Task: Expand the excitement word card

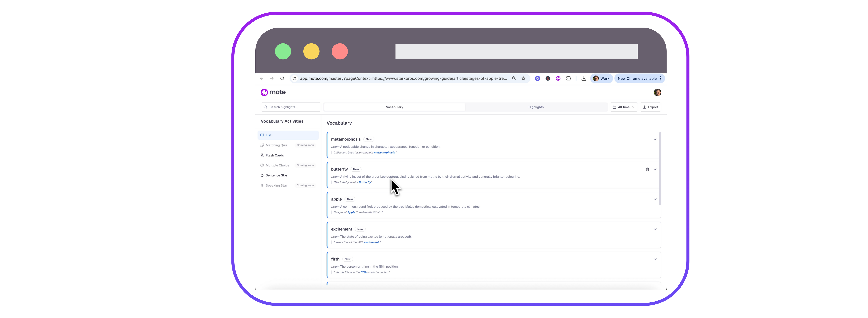Action: (655, 229)
